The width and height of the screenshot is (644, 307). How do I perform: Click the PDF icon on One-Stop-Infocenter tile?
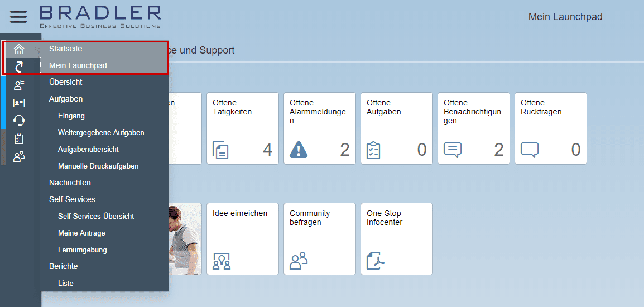click(x=376, y=261)
